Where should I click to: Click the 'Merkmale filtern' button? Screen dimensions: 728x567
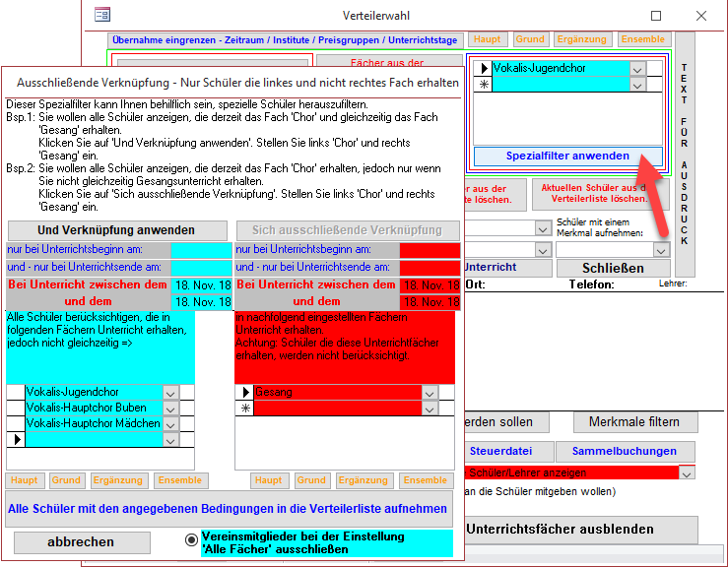click(634, 421)
